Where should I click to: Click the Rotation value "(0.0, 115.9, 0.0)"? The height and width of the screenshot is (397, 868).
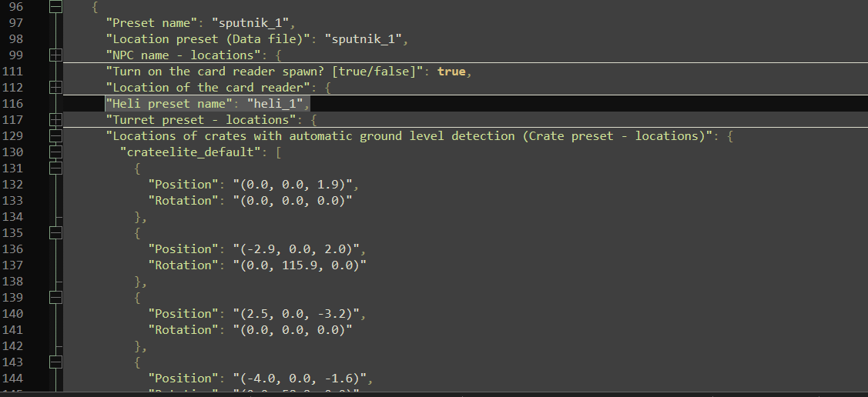click(299, 265)
